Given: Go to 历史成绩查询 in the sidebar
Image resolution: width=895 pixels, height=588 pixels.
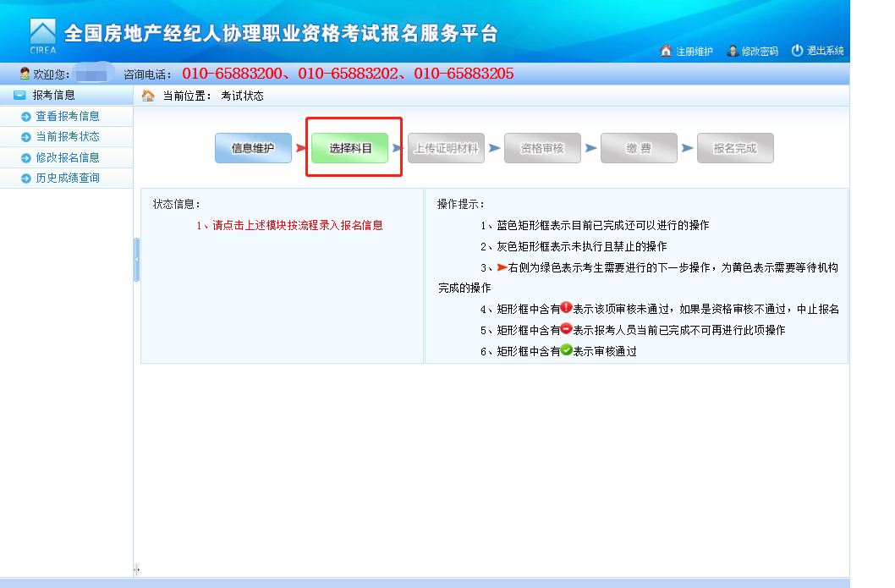Looking at the screenshot, I should [68, 179].
